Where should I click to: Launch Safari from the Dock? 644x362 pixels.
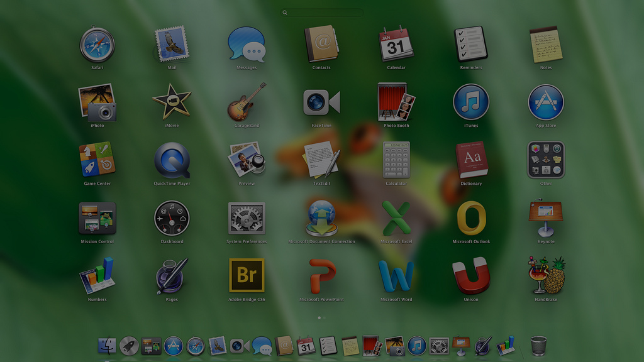(196, 346)
